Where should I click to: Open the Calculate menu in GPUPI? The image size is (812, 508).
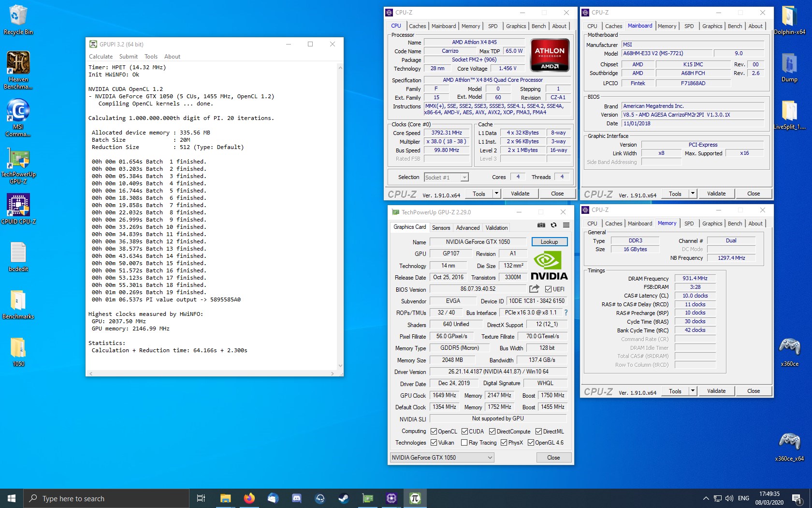click(x=101, y=57)
